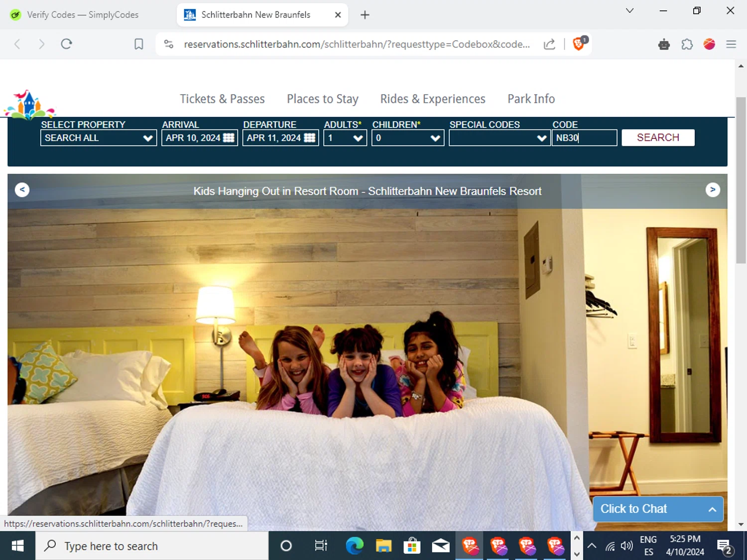Click the red profile avatar icon

[x=709, y=44]
